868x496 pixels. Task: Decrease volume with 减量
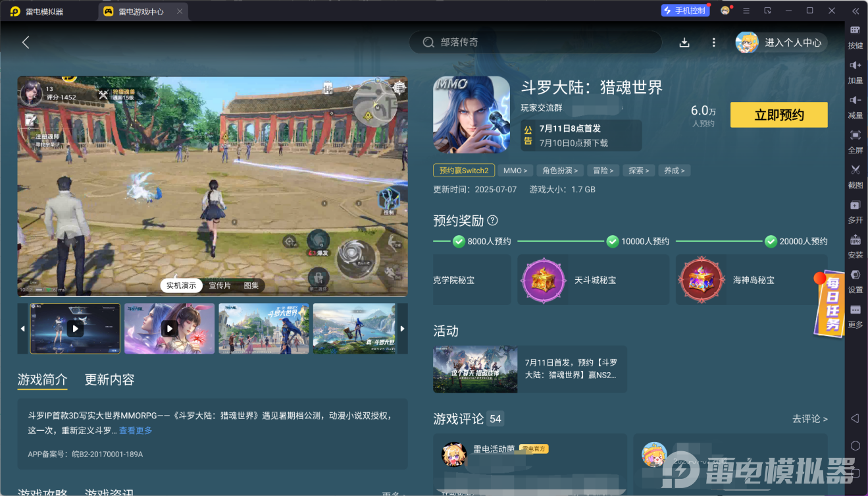(x=855, y=107)
